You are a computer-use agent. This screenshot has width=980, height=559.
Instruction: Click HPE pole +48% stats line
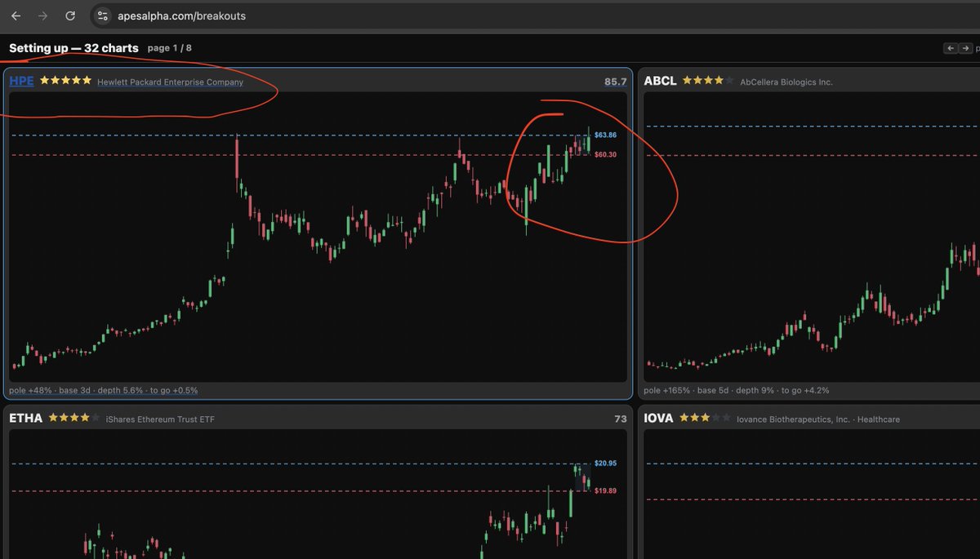[104, 391]
